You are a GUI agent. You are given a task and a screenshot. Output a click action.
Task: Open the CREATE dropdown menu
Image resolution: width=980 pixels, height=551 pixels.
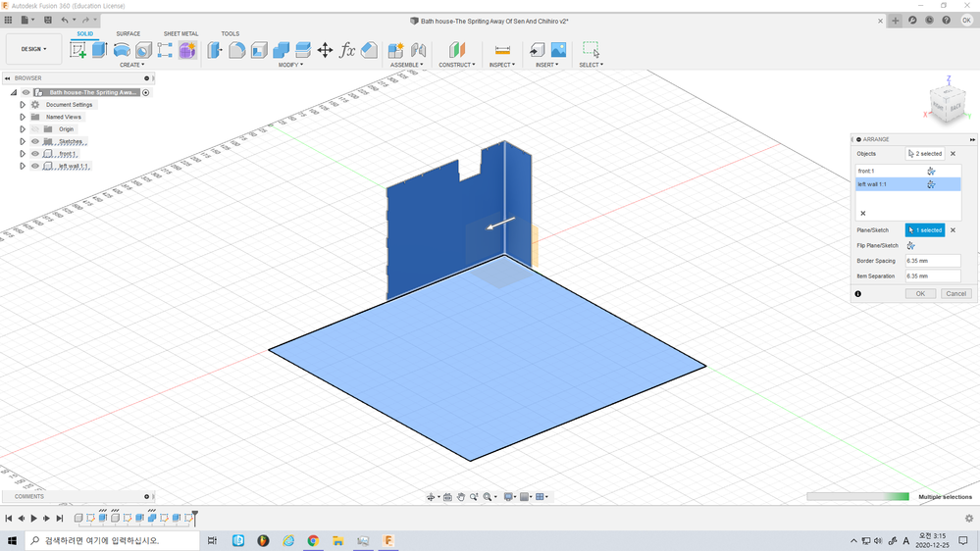point(131,65)
